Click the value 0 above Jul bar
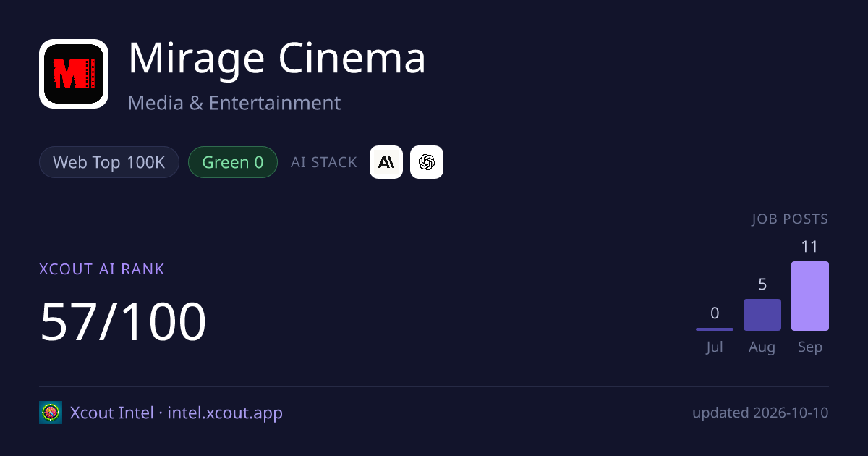This screenshot has height=456, width=868. (715, 313)
